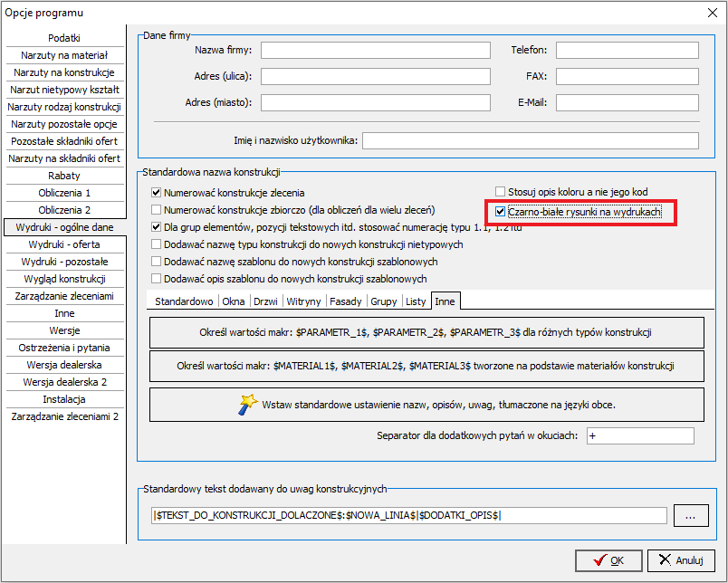This screenshot has height=583, width=728.
Task: Open the Standardowo tab
Action: [184, 301]
